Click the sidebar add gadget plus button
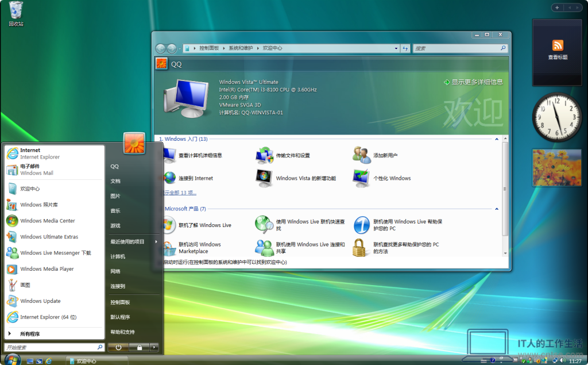588x365 pixels. 557,7
